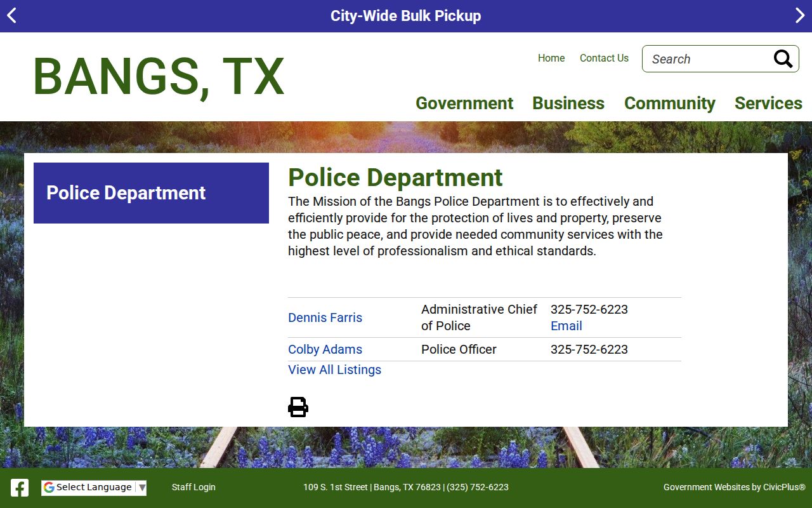Image resolution: width=812 pixels, height=508 pixels.
Task: Open the Business menu
Action: point(568,103)
